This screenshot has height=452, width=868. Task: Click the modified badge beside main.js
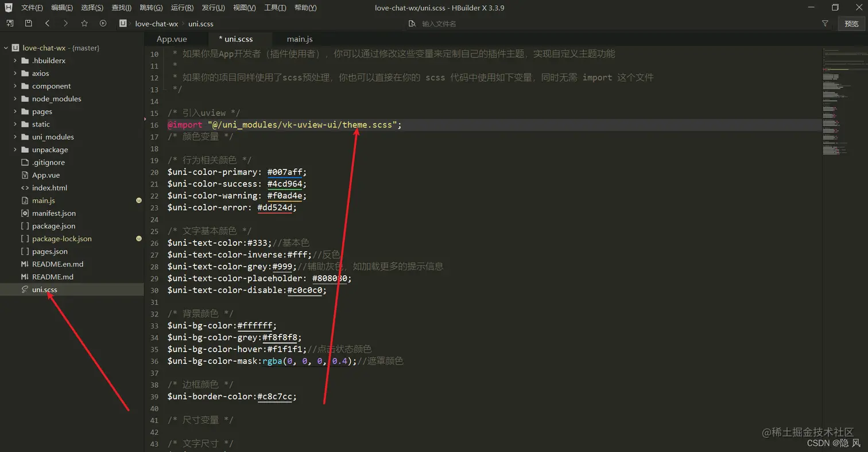coord(139,200)
